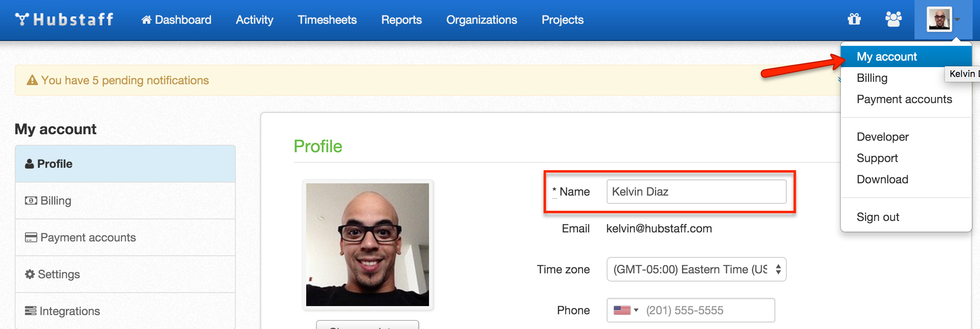
Task: Collapse the avatar menu caret arrow
Action: 957,20
